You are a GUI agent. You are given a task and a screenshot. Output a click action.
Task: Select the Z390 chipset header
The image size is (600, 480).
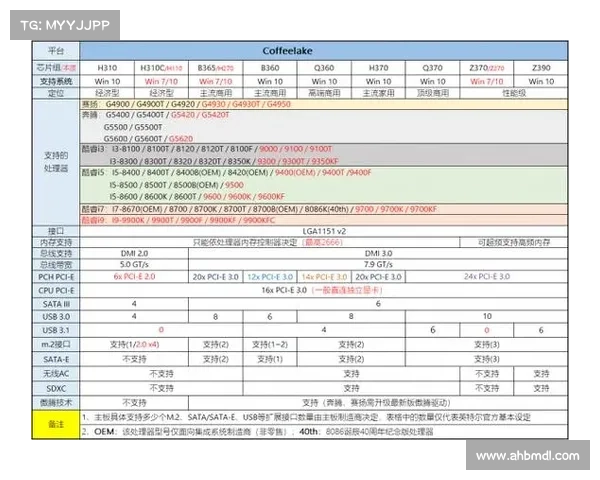(x=541, y=68)
